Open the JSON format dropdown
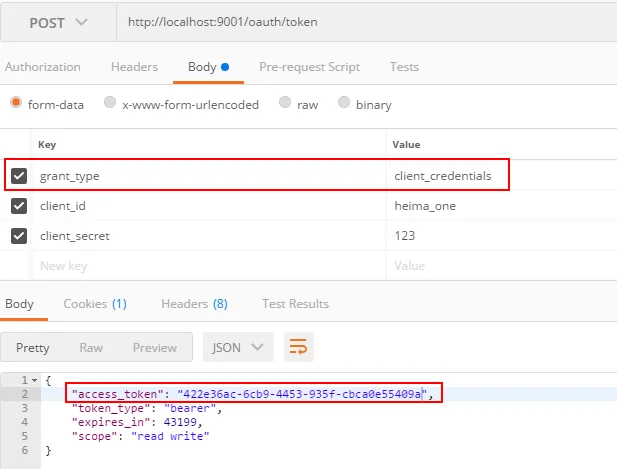 [x=238, y=348]
